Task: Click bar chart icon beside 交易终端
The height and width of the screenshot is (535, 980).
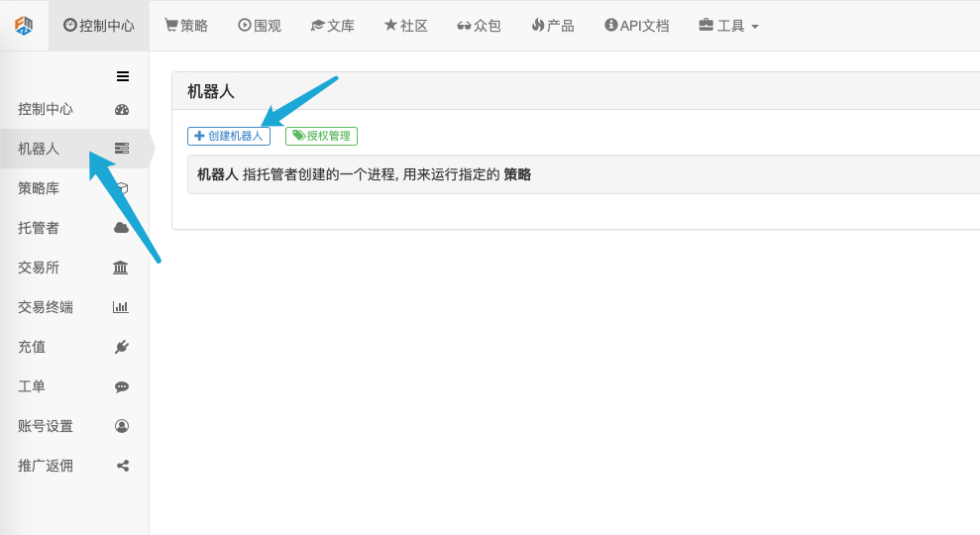Action: click(x=121, y=307)
